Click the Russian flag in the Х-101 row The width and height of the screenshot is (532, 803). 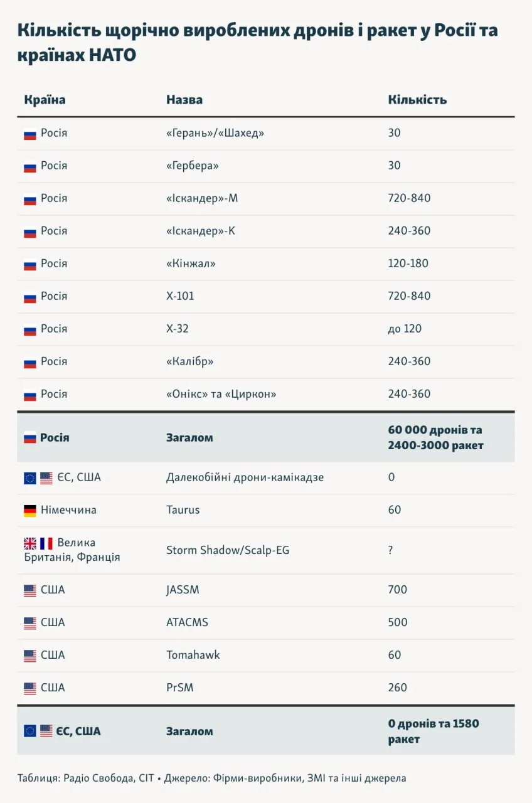click(30, 297)
